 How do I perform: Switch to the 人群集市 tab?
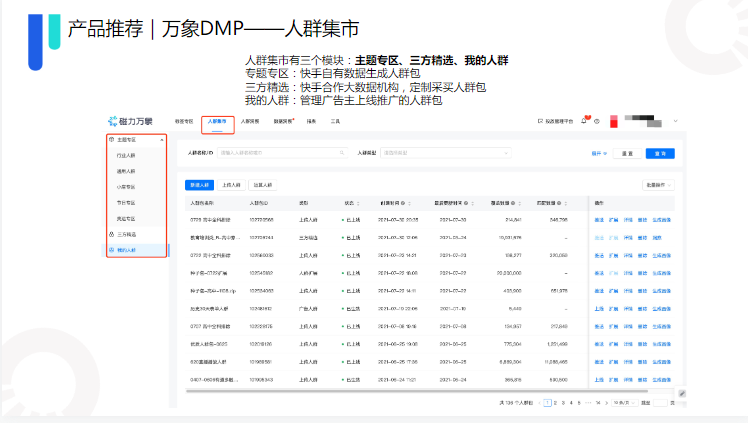coord(217,122)
